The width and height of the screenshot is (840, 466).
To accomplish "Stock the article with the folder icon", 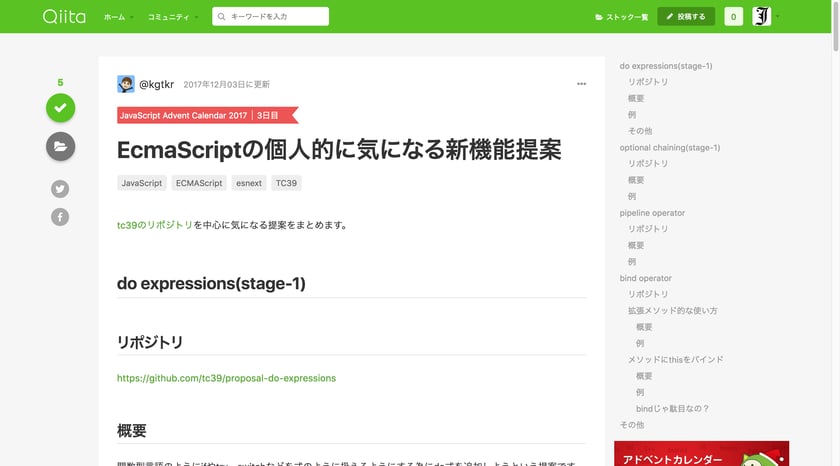I will click(x=61, y=146).
